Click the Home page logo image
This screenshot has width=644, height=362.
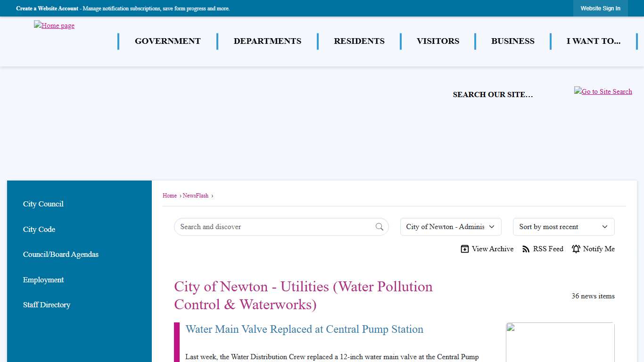click(54, 26)
